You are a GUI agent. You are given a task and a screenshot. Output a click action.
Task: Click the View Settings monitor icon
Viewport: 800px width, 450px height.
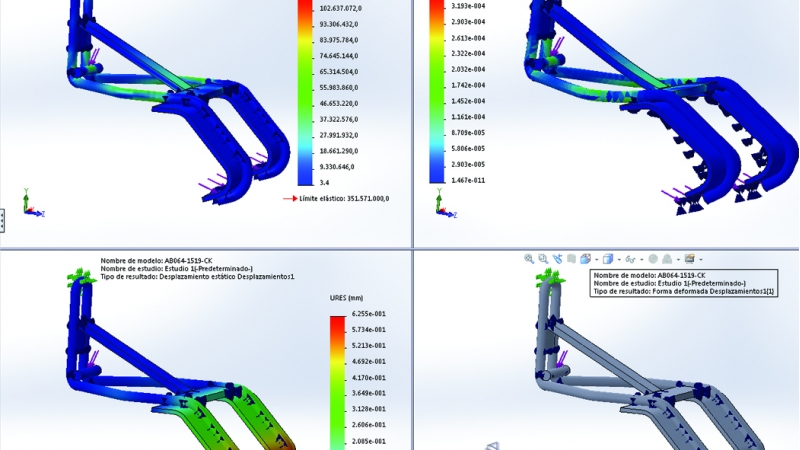pyautogui.click(x=689, y=258)
